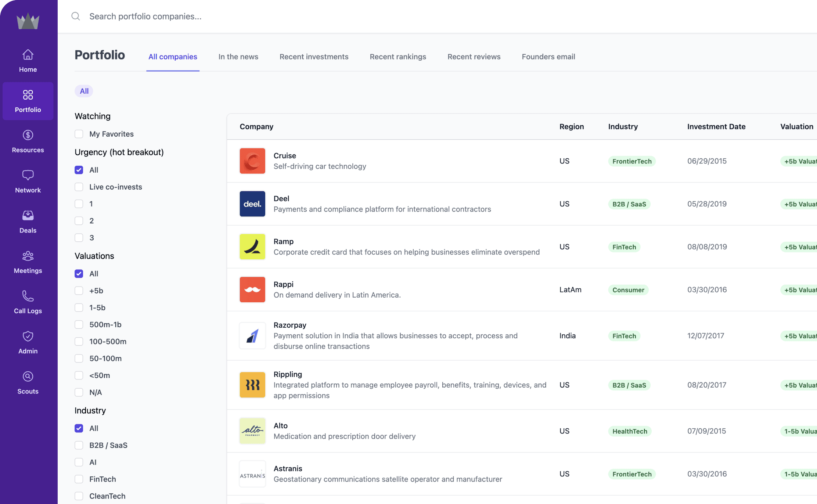This screenshot has width=817, height=504.
Task: Open Meetings people icon in sidebar
Action: (28, 256)
